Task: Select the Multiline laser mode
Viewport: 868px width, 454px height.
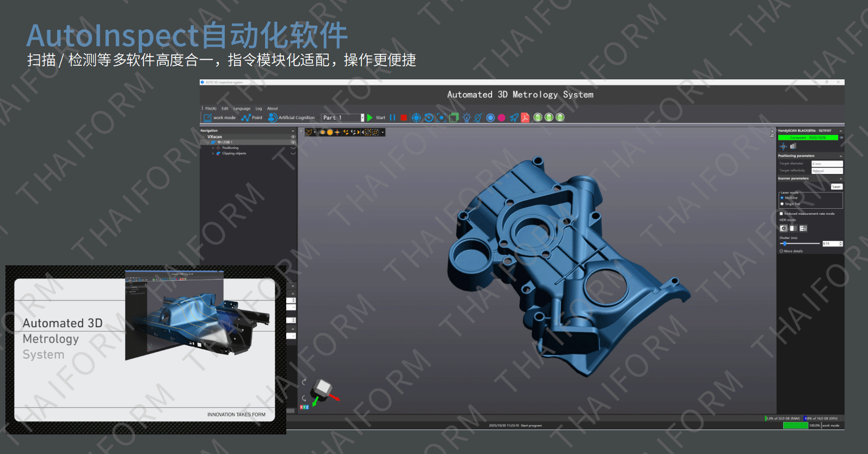Action: [782, 198]
